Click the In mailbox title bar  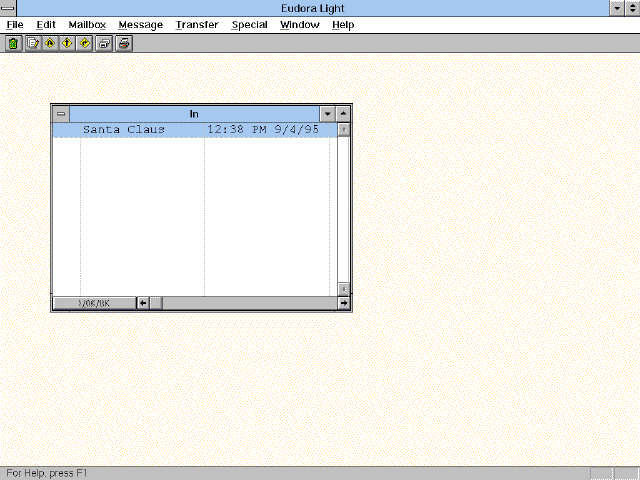[x=194, y=114]
